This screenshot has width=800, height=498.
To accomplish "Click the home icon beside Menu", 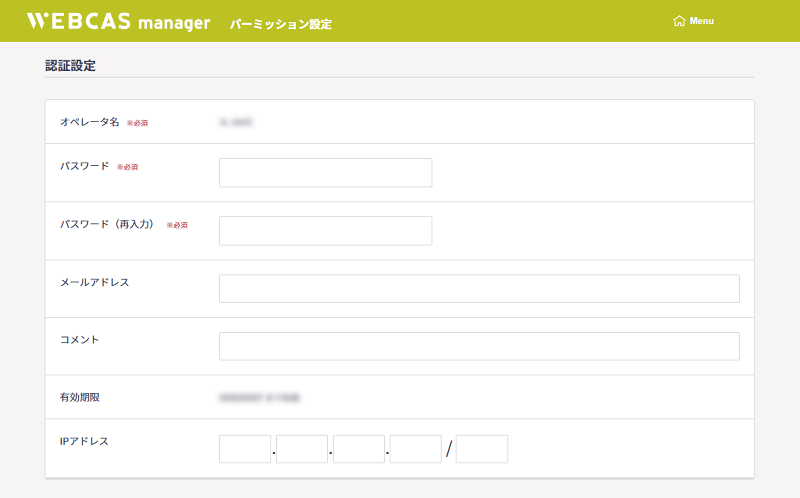I will [679, 21].
